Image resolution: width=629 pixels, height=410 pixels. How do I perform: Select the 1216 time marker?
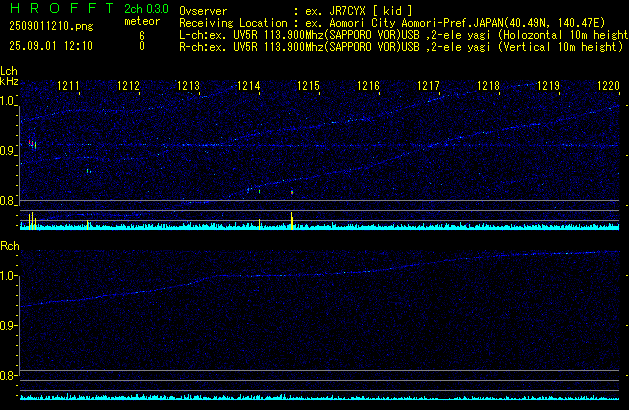368,86
